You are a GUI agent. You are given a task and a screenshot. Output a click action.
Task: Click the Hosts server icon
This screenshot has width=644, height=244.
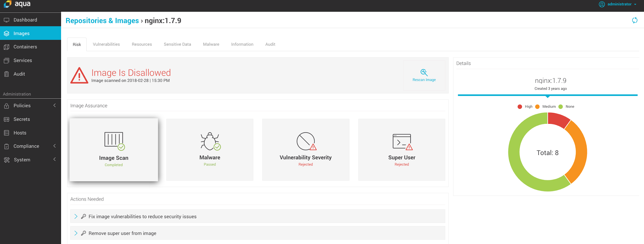click(x=7, y=133)
